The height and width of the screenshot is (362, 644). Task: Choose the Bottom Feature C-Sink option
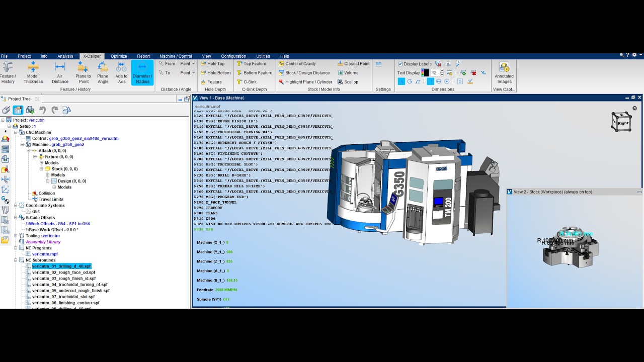[254, 73]
